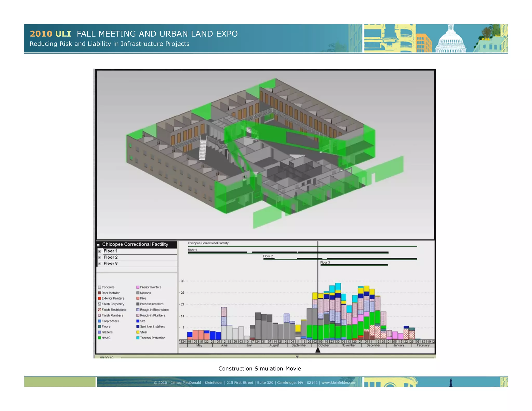Click the 3D building model view
The width and height of the screenshot is (532, 411).
pyautogui.click(x=265, y=155)
